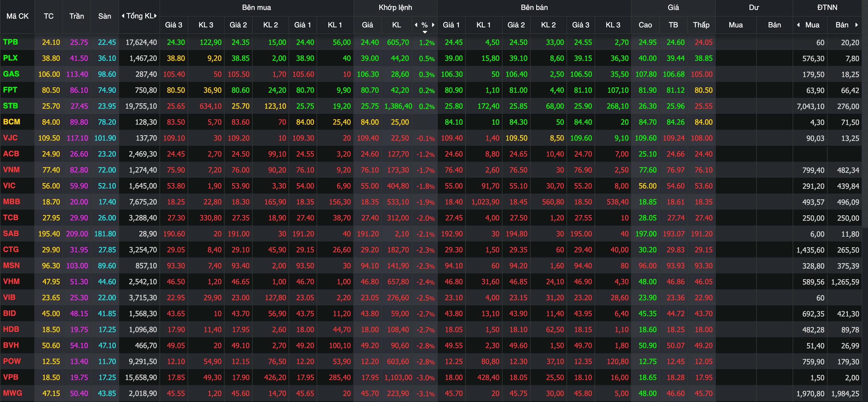Select the VIC ticker
Viewport: 868px width, 402px height.
(x=9, y=185)
